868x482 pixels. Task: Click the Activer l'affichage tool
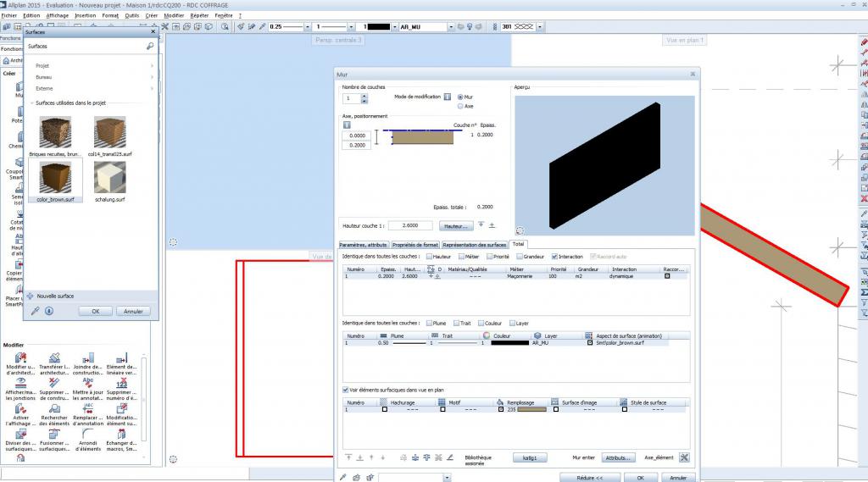[20, 414]
